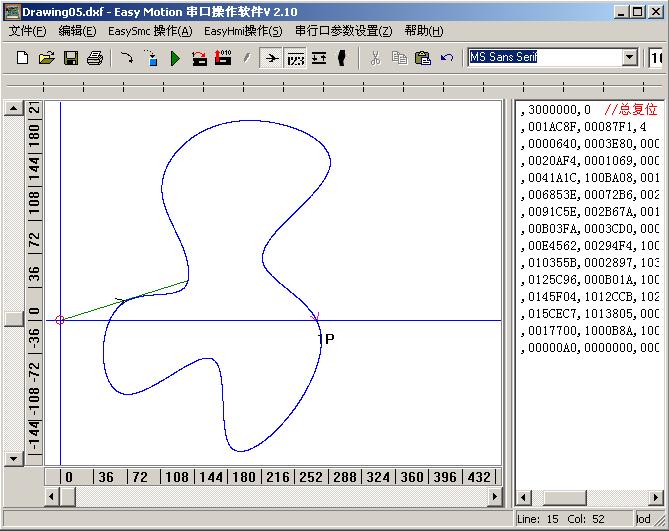This screenshot has width=669, height=531.
Task: Click the Col: 52 status text
Action: [586, 519]
